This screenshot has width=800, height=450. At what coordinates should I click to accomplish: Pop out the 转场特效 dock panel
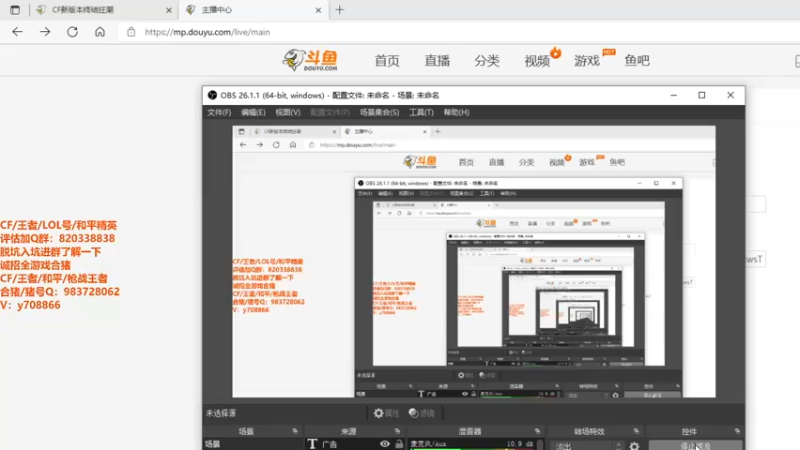coord(636,431)
